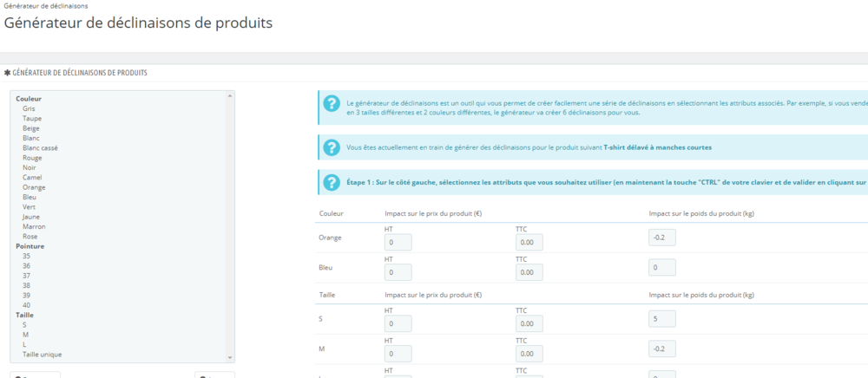
Task: Click the asterisk icon in the panel header
Action: point(7,73)
